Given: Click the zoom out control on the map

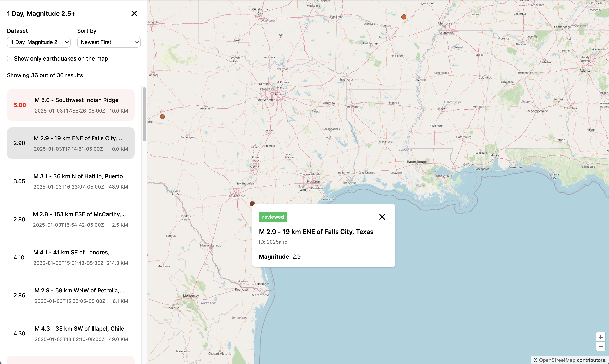Looking at the screenshot, I should point(601,346).
